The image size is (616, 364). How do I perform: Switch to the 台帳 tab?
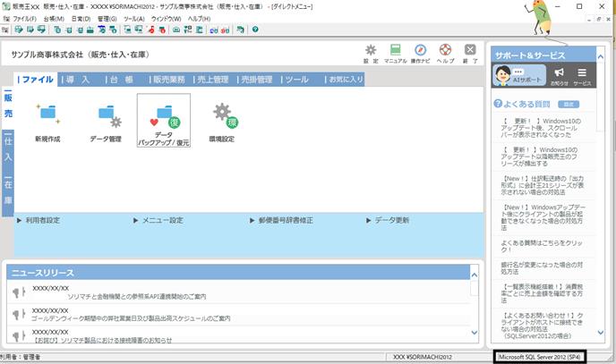[x=123, y=80]
